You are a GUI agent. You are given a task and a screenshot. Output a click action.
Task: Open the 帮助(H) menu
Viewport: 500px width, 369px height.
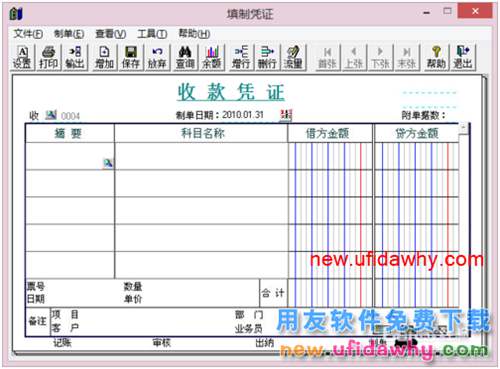pyautogui.click(x=194, y=34)
